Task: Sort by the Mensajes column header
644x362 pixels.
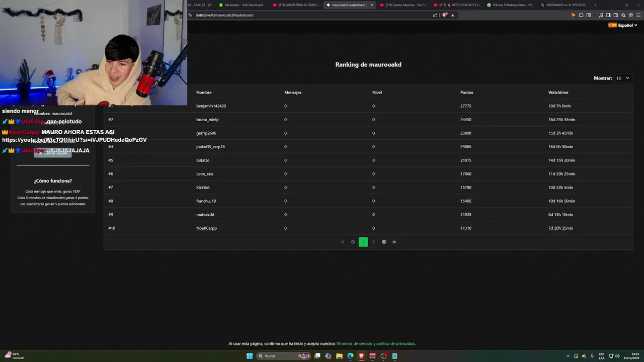Action: [x=293, y=93]
